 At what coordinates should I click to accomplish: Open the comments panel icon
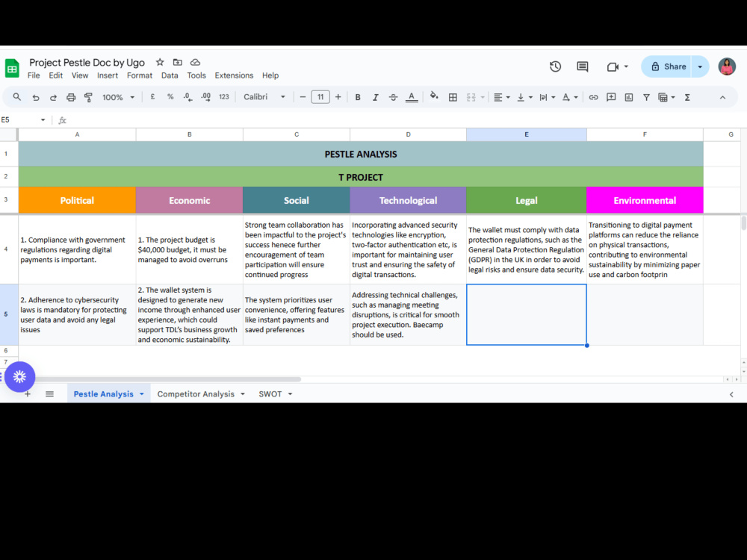click(582, 66)
